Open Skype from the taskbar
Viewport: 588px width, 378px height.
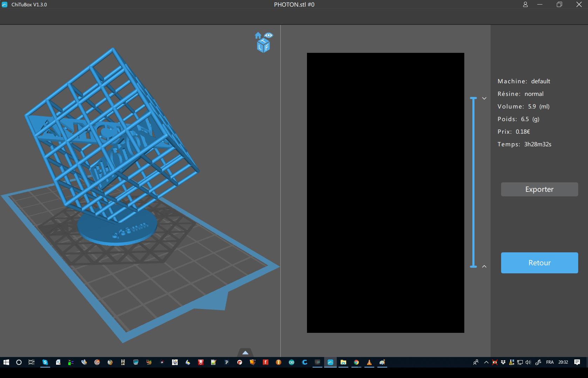pos(45,362)
